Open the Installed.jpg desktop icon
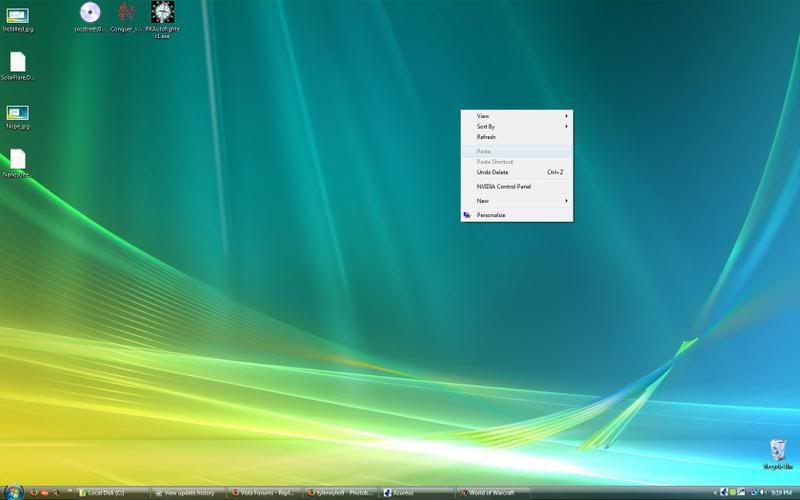Image resolution: width=800 pixels, height=500 pixels. (18, 20)
